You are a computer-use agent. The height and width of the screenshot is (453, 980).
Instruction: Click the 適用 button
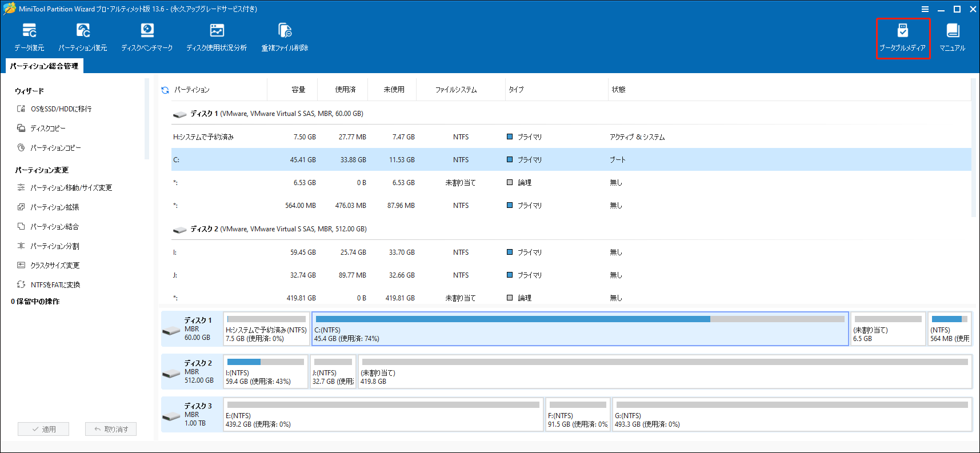(43, 429)
